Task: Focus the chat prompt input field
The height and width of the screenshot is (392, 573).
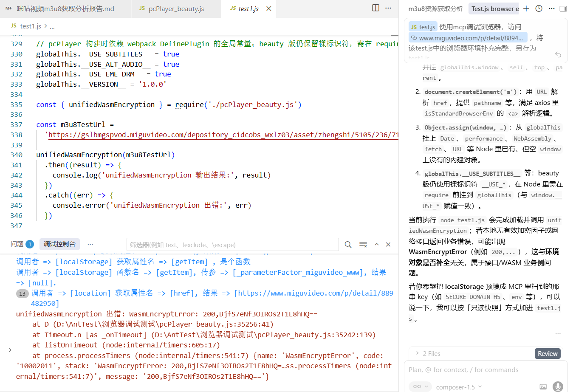Action: (485, 370)
